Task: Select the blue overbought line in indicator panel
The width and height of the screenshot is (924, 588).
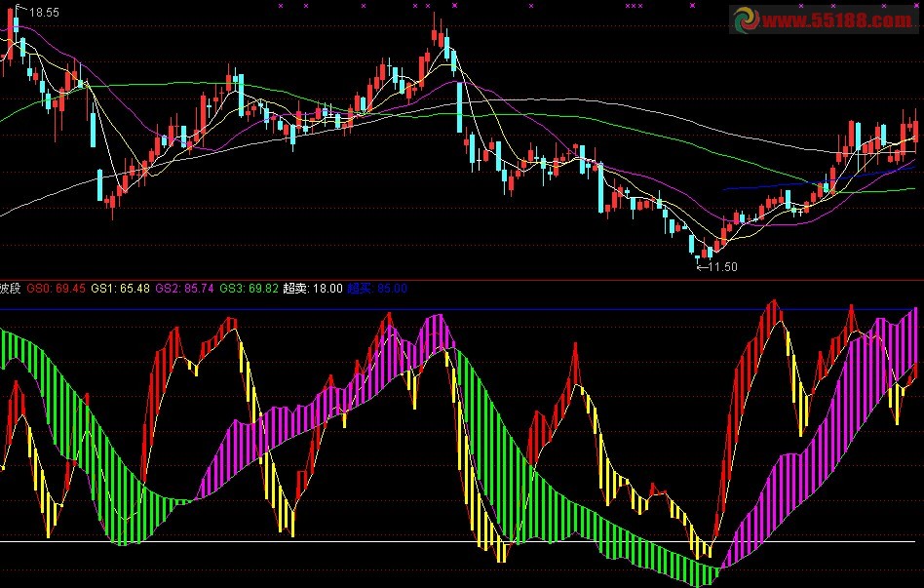Action: [585, 310]
